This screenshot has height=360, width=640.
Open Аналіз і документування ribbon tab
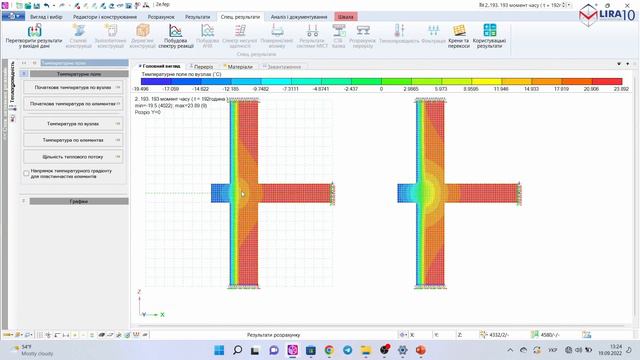299,17
